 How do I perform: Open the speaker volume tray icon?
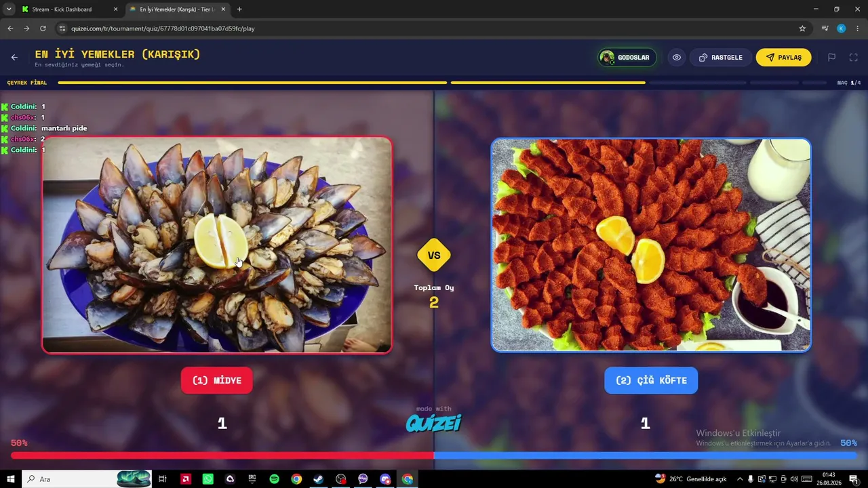794,479
